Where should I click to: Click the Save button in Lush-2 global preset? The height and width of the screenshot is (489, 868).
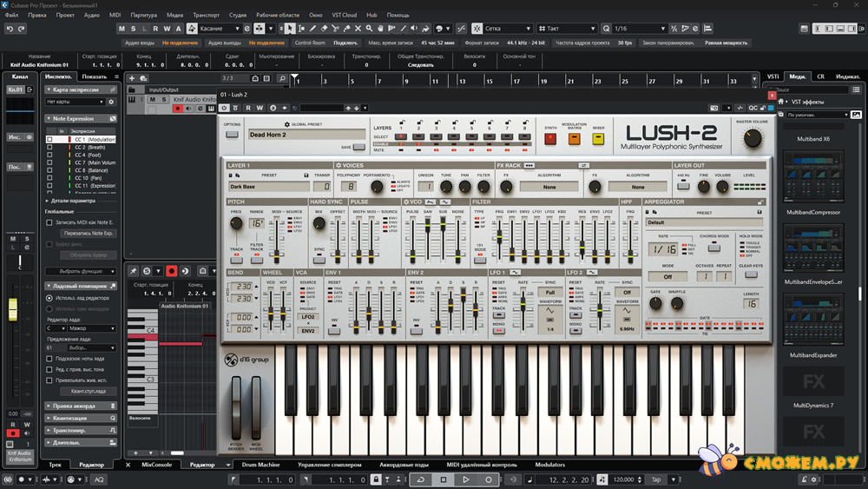click(x=358, y=147)
